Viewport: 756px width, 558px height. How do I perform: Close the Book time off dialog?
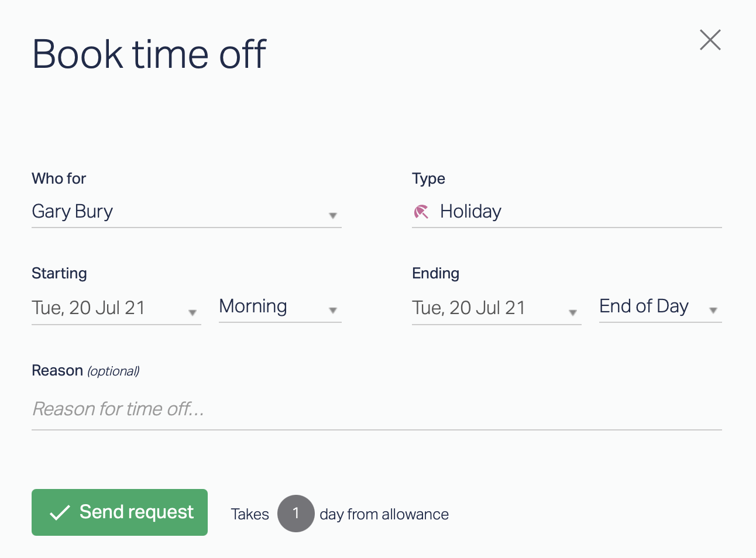710,40
